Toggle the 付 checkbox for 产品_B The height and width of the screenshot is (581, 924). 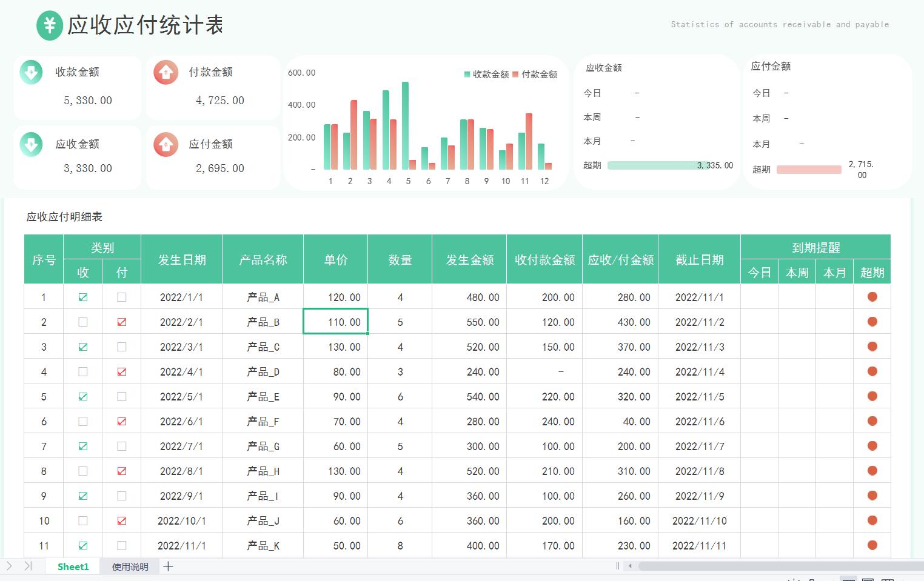121,322
